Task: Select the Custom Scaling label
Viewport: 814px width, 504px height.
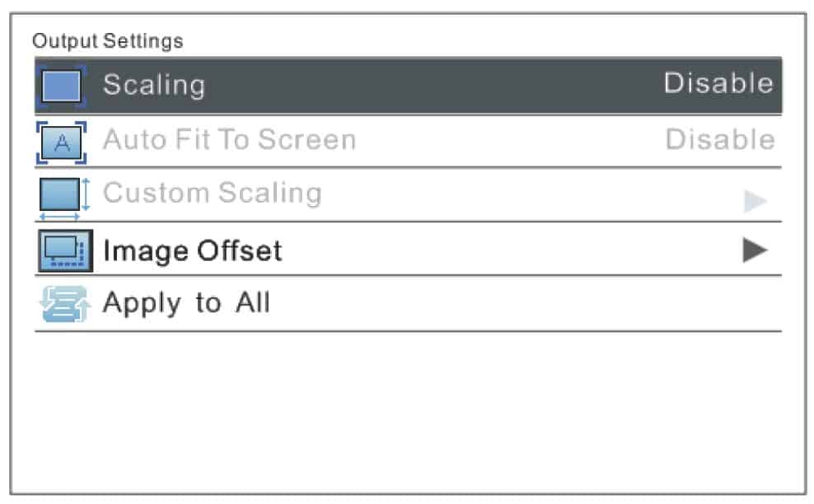Action: point(213,194)
